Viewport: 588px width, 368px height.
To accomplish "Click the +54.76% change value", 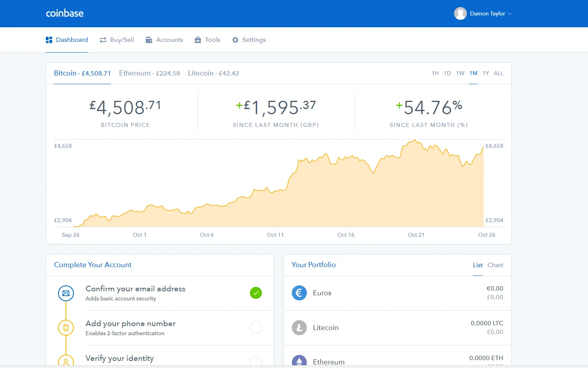I will [x=429, y=108].
